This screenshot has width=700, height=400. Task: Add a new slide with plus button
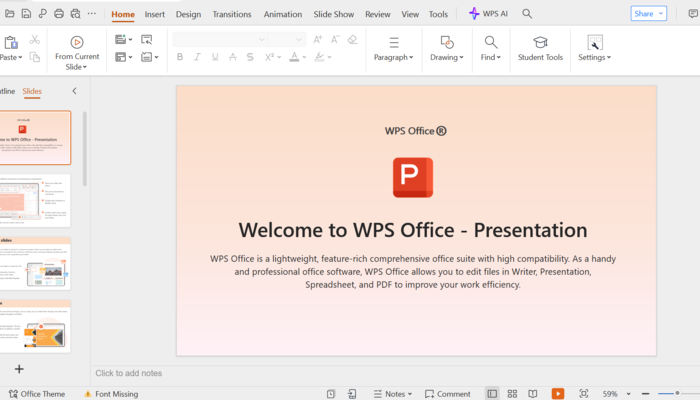point(19,369)
